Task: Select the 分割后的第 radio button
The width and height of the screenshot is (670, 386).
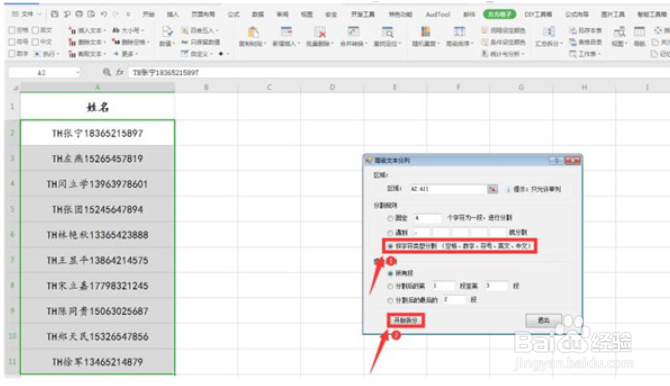Action: [x=390, y=286]
